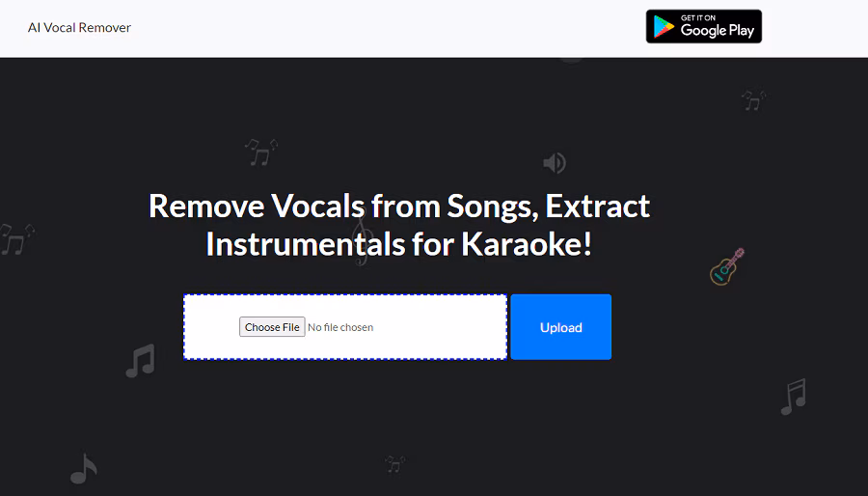868x496 pixels.
Task: Click the small notes icon below Google Play badge
Action: pyautogui.click(x=753, y=100)
